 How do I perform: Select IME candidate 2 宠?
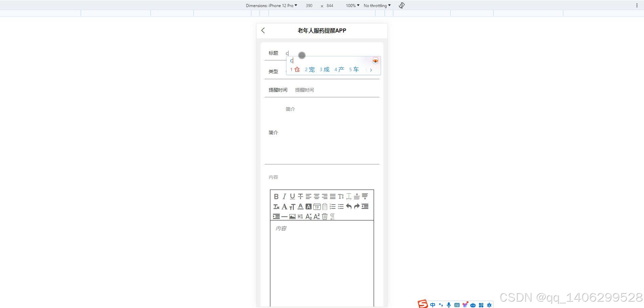[x=310, y=69]
